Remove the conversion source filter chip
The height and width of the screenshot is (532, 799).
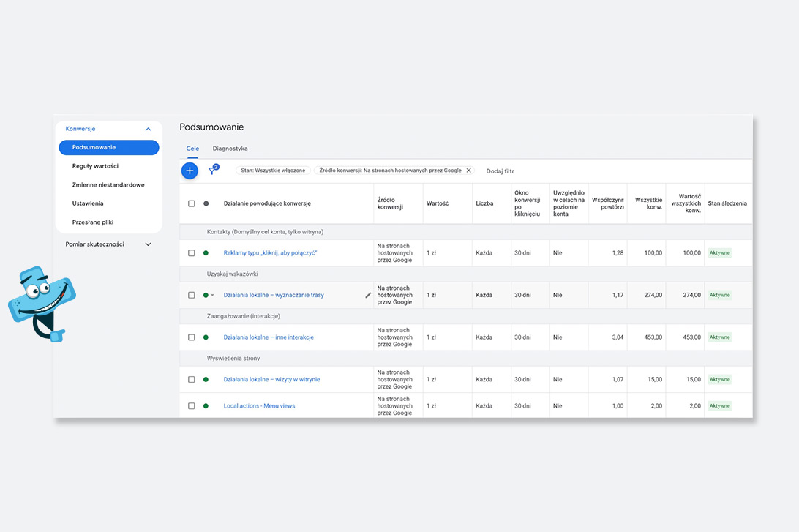pos(468,171)
